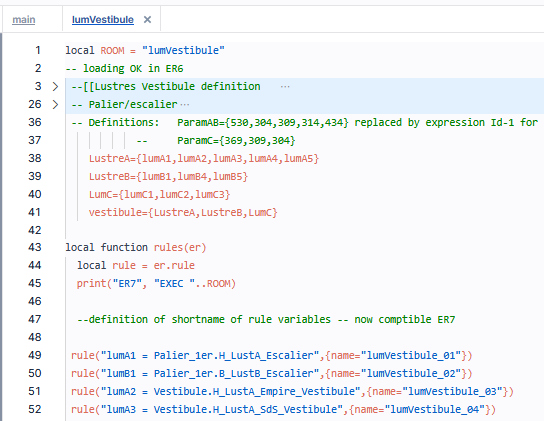
Task: Click the ellipsis after Lustres Vestibule definition
Action: pos(285,87)
